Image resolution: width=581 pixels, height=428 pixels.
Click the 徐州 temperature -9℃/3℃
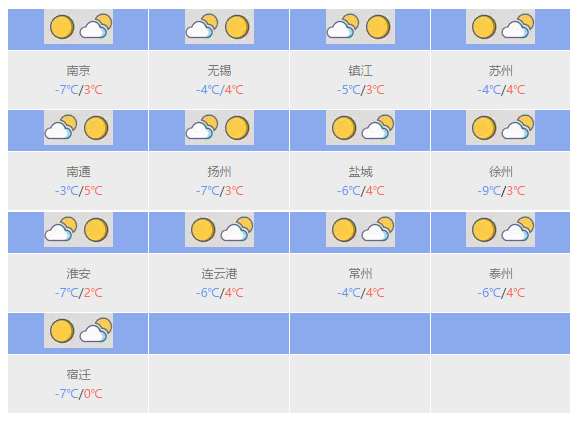(501, 191)
